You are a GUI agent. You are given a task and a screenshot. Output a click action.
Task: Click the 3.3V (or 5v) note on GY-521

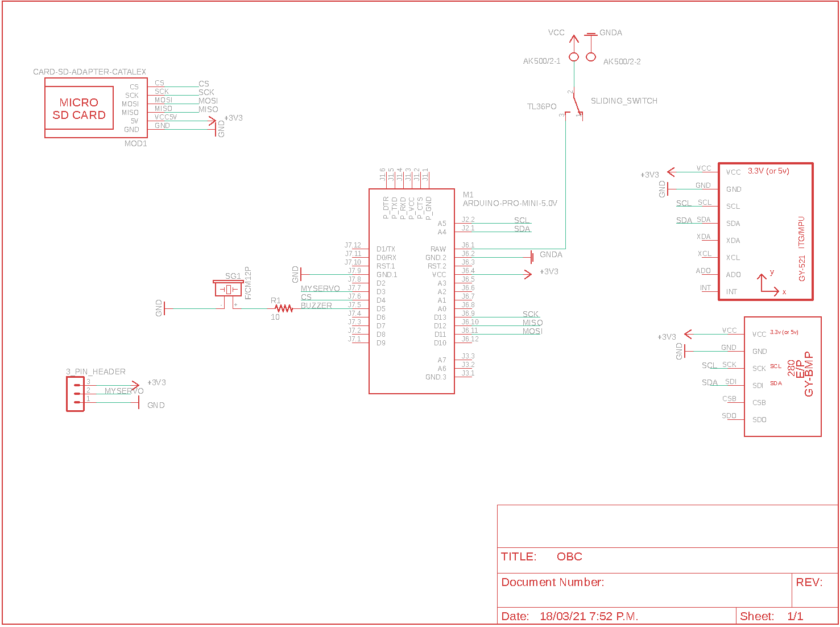(x=768, y=171)
